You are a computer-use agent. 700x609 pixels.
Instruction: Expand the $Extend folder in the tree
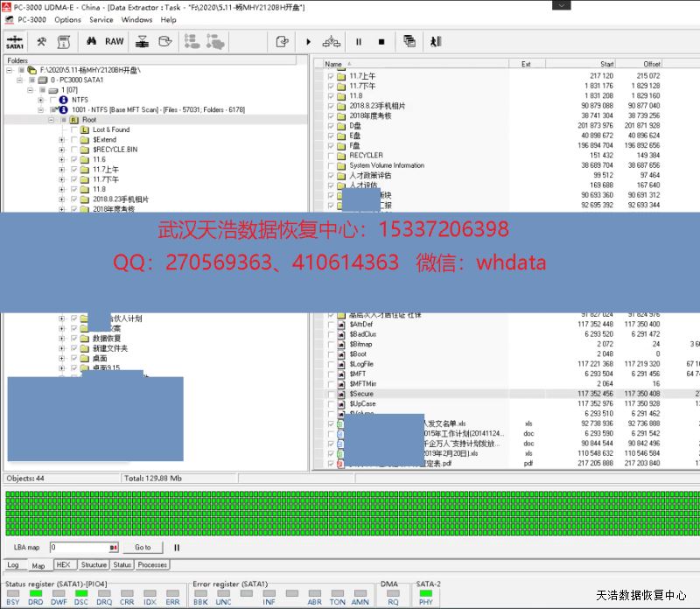pos(61,140)
